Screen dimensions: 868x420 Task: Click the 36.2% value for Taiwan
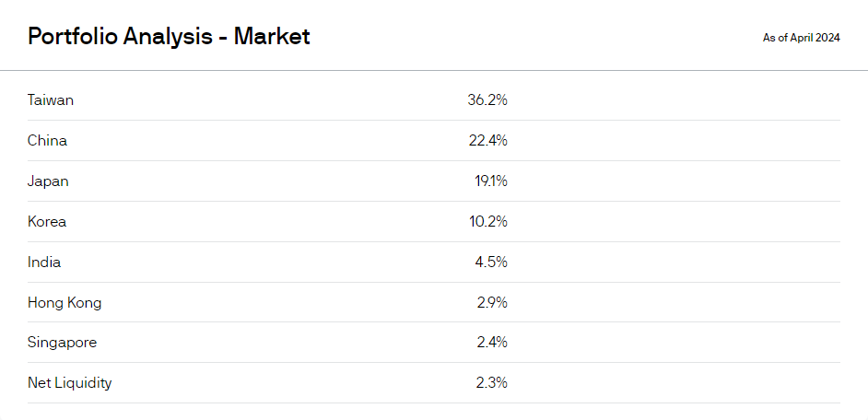[487, 100]
